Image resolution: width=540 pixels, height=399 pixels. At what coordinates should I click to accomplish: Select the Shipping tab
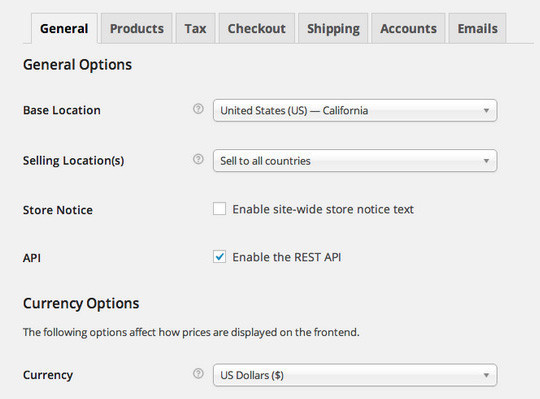tap(333, 29)
